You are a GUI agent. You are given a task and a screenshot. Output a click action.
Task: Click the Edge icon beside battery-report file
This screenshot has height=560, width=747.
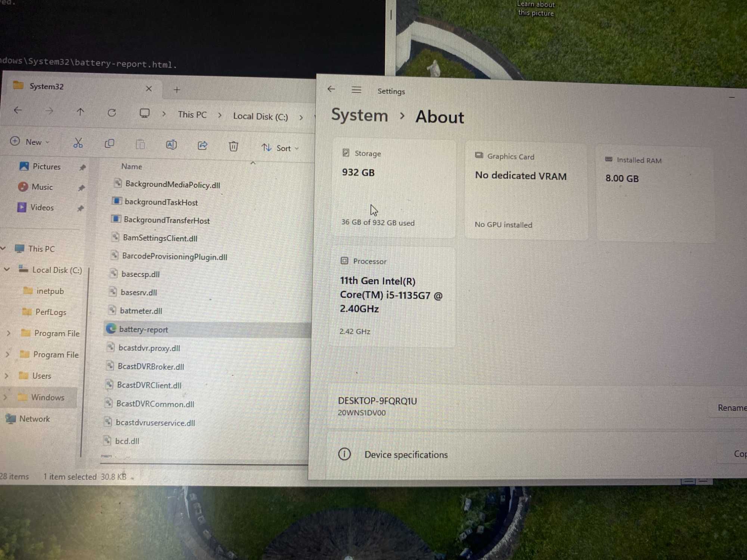(111, 329)
